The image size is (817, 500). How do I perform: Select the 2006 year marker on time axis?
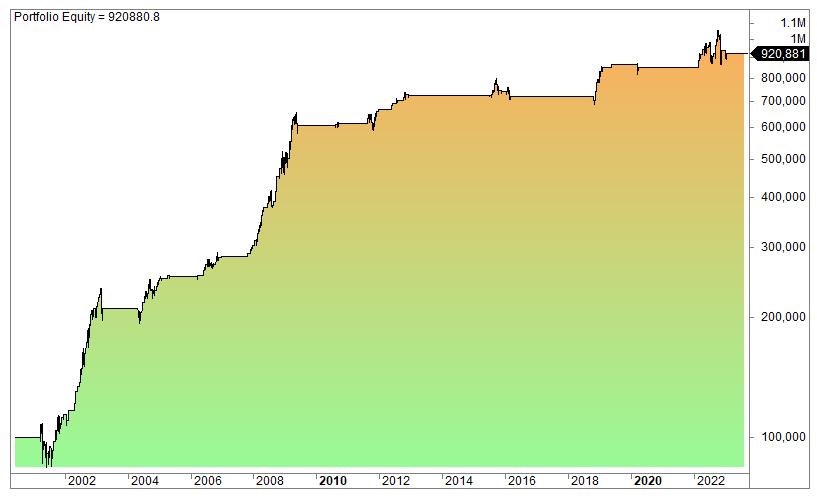207,481
